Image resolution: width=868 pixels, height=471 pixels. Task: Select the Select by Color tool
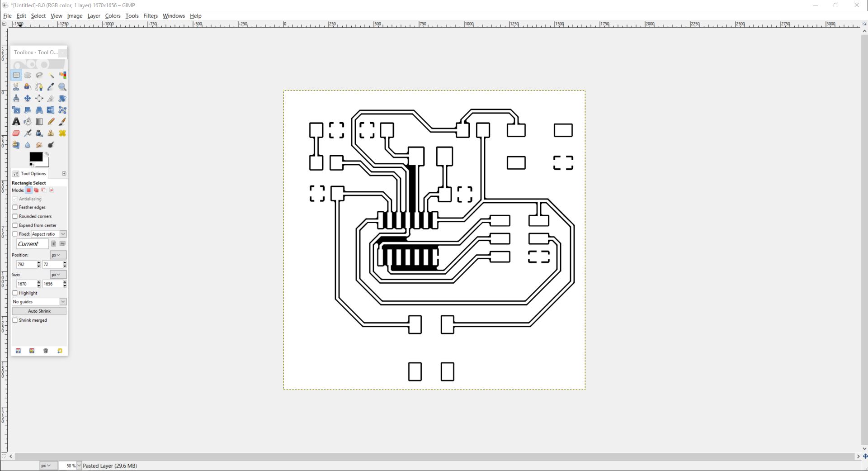[62, 75]
